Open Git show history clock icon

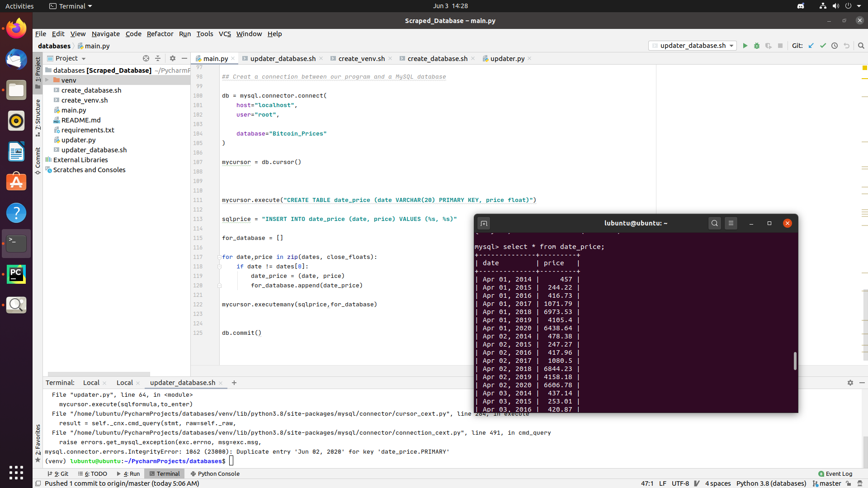pos(835,46)
